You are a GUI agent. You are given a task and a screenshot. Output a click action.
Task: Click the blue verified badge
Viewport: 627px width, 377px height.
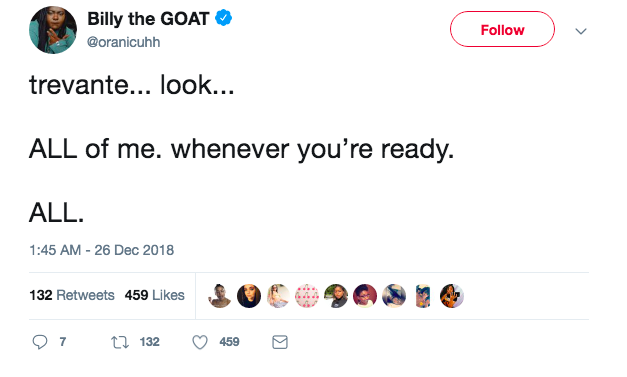pyautogui.click(x=224, y=18)
